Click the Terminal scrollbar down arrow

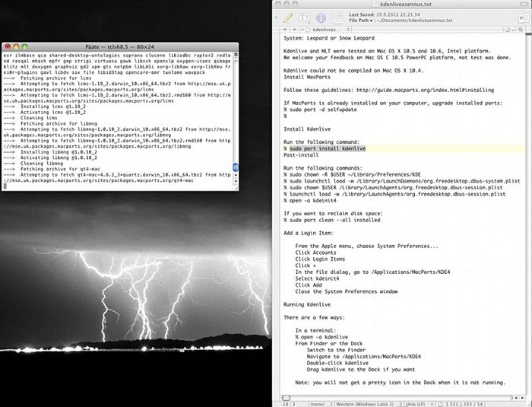[236, 181]
